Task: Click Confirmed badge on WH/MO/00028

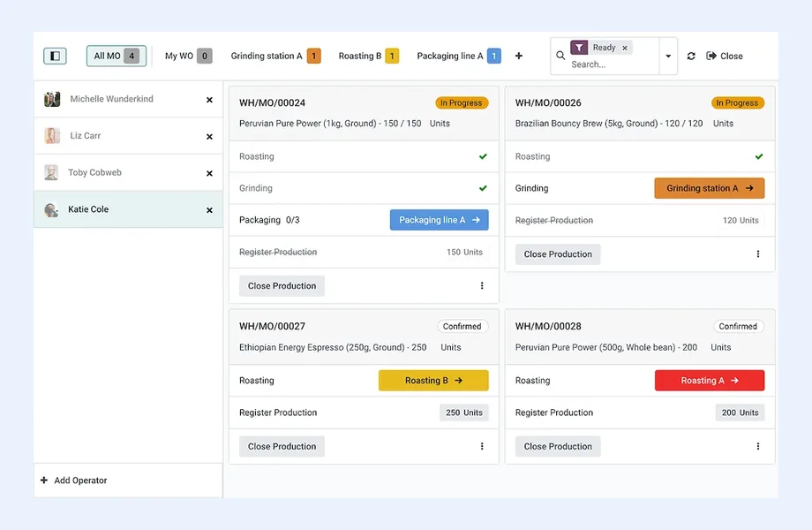Action: 738,327
